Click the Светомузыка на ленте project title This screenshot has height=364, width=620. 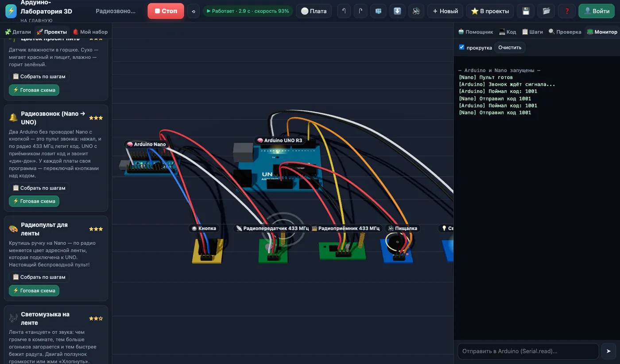[x=45, y=318]
